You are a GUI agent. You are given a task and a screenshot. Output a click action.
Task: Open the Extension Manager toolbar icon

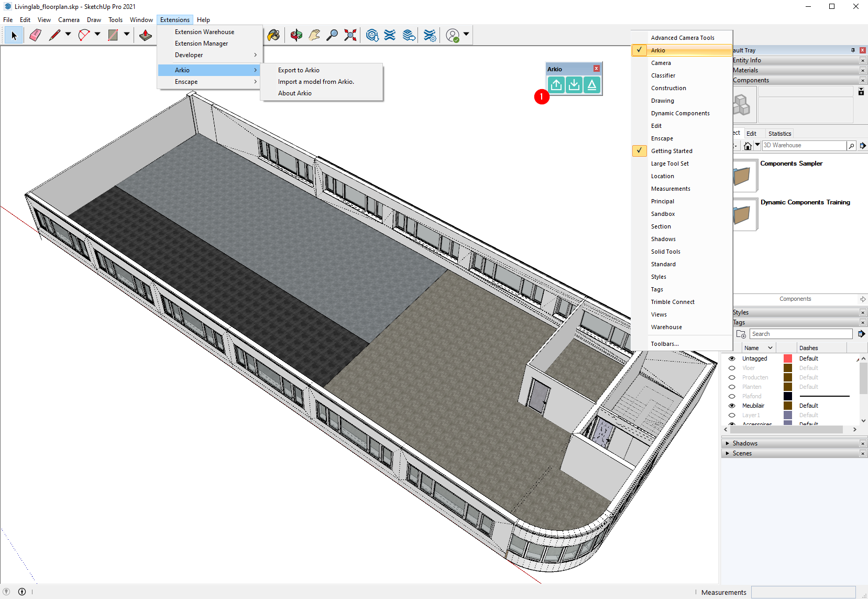[430, 35]
